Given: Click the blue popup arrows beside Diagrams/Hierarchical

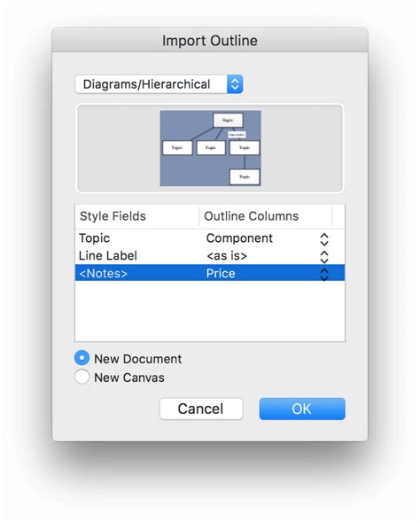Looking at the screenshot, I should point(235,84).
